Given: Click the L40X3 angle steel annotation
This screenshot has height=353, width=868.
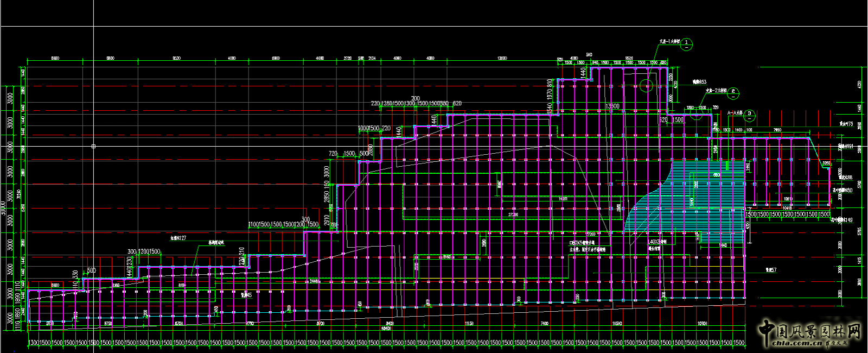Looking at the screenshot, I should (658, 242).
